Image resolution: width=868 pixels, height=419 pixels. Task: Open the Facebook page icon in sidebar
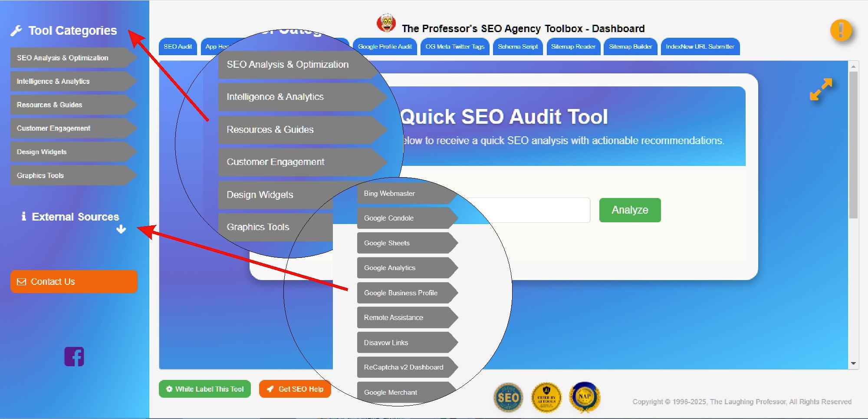click(74, 356)
